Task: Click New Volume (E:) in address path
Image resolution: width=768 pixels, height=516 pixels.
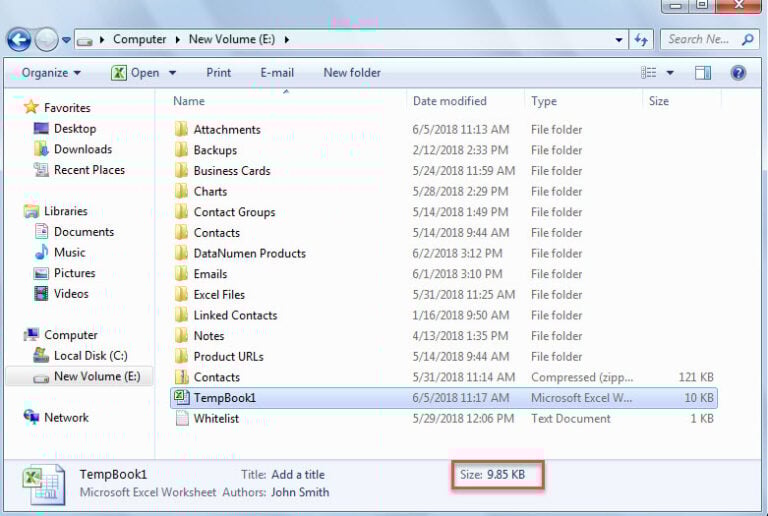Action: pos(232,39)
